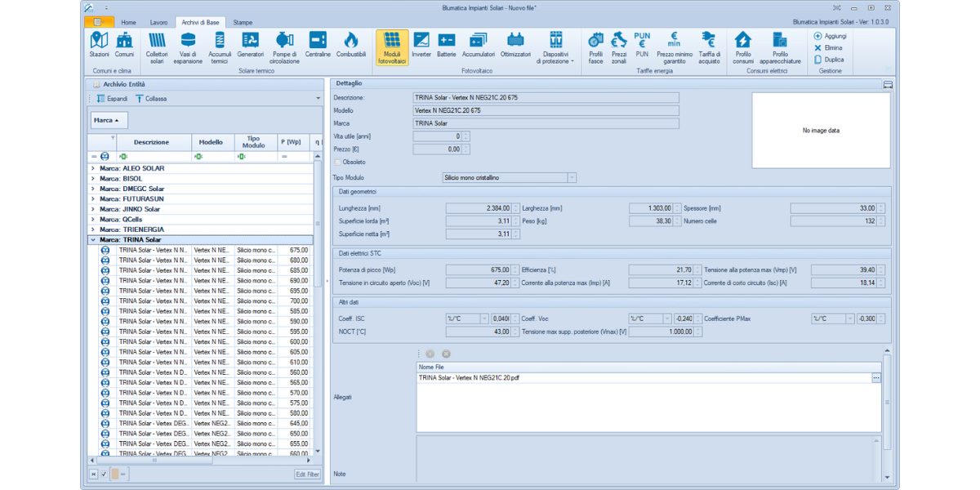Screen dimensions: 980x490
Task: Open the Centraline archive
Action: (318, 47)
